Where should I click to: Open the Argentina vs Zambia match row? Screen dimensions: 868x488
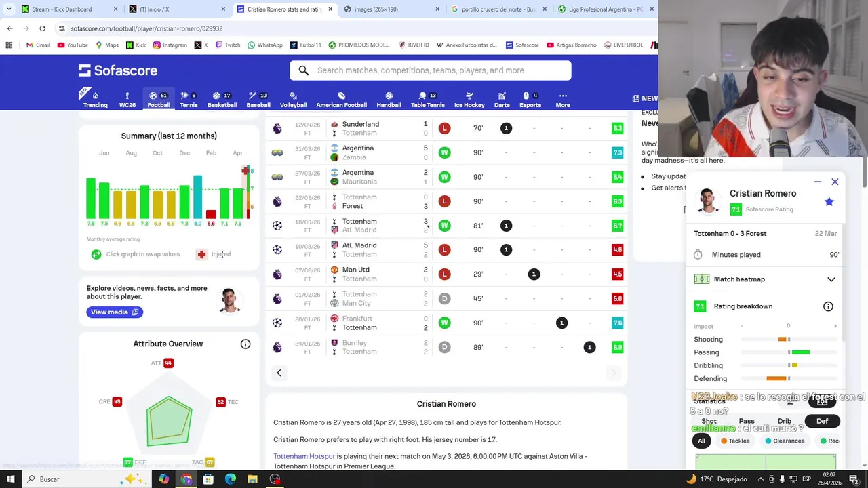tap(446, 152)
